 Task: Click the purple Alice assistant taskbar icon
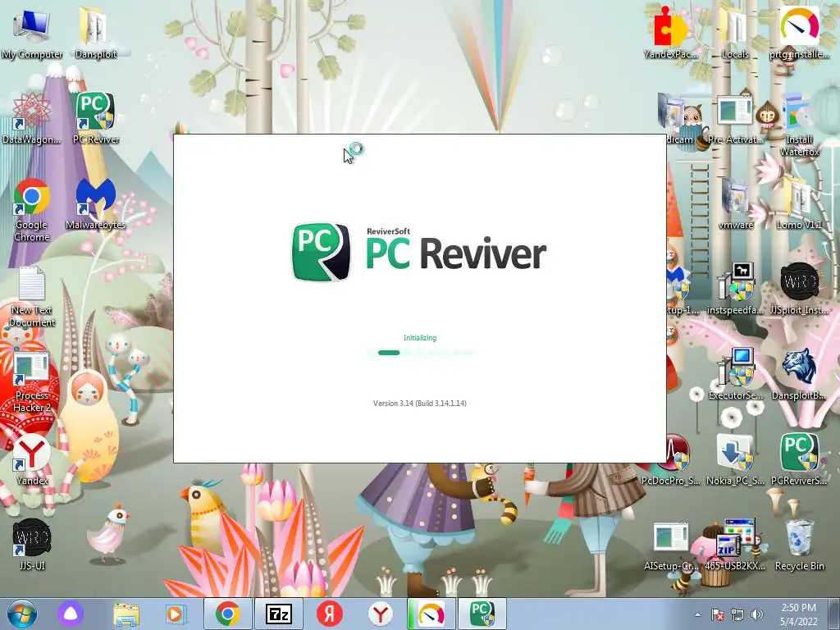(71, 614)
